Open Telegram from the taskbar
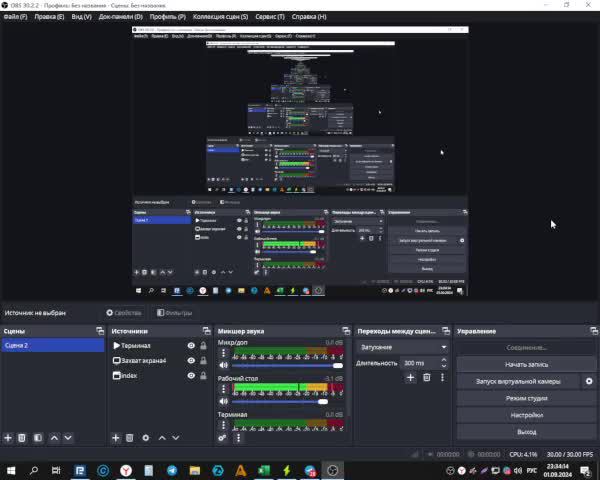 click(x=172, y=470)
